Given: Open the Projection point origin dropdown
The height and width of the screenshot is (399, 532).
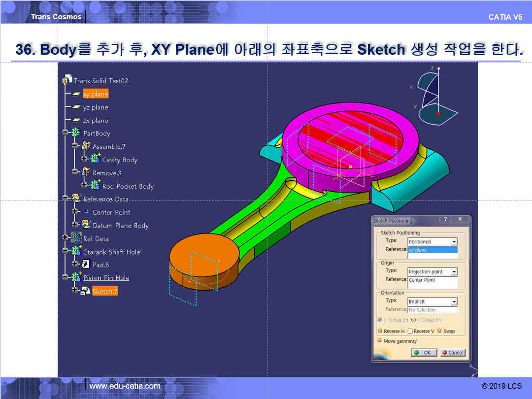Looking at the screenshot, I should click(x=454, y=272).
